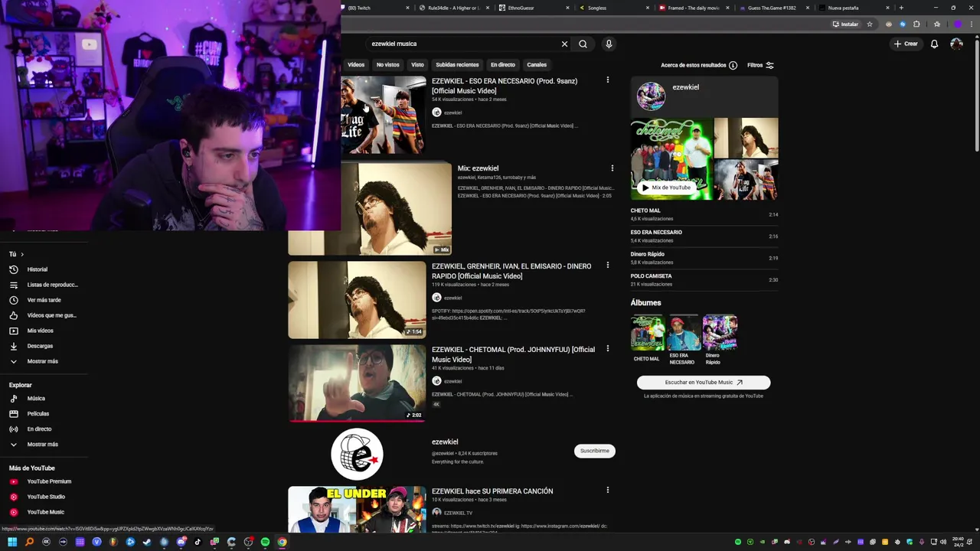Open more options for CHETOMAL video
This screenshot has height=551, width=980.
coord(608,348)
